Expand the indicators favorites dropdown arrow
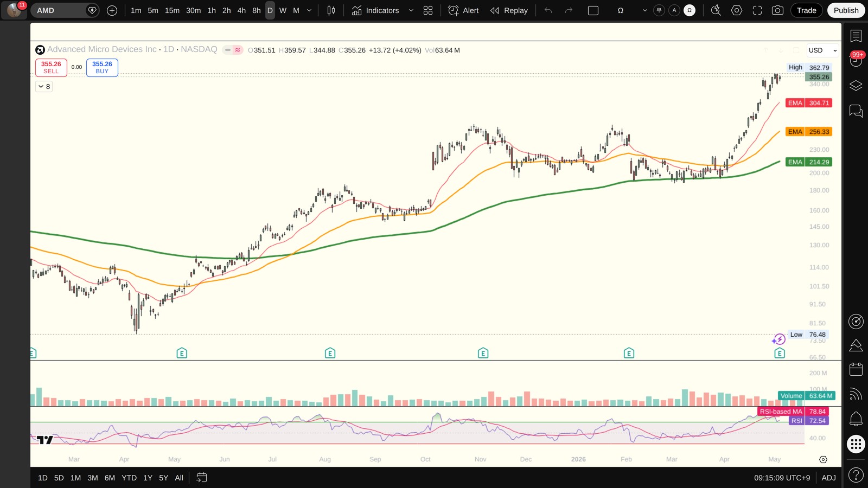This screenshot has width=868, height=488. [411, 10]
